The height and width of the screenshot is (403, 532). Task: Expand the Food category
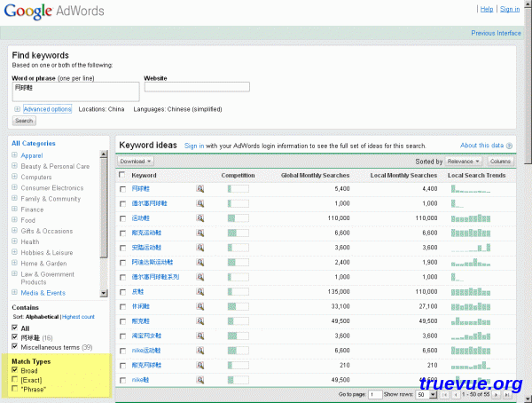[14, 219]
